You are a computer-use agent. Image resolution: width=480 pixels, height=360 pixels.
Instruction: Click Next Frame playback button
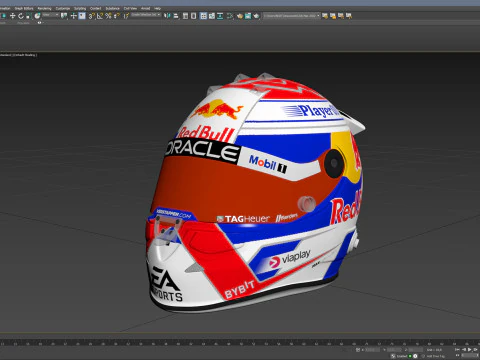coord(476,350)
